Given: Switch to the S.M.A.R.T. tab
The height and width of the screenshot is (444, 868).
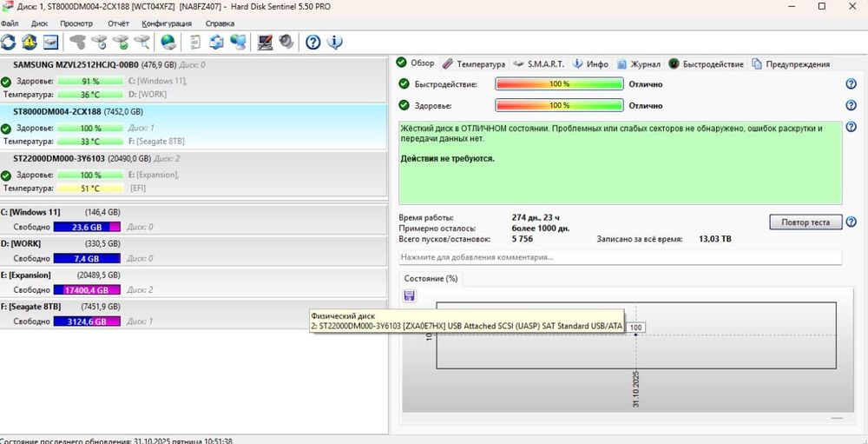Looking at the screenshot, I should coord(539,63).
